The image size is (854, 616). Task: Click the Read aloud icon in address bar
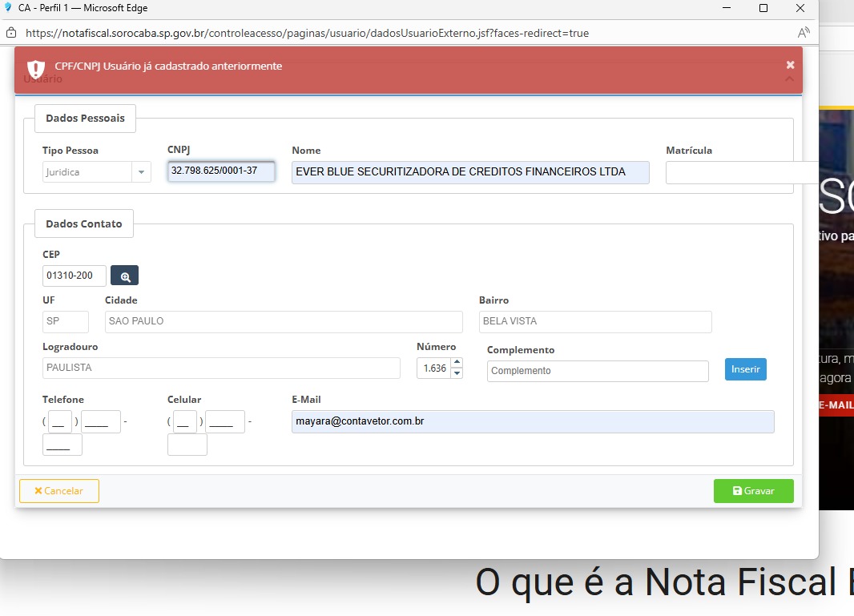[x=803, y=33]
